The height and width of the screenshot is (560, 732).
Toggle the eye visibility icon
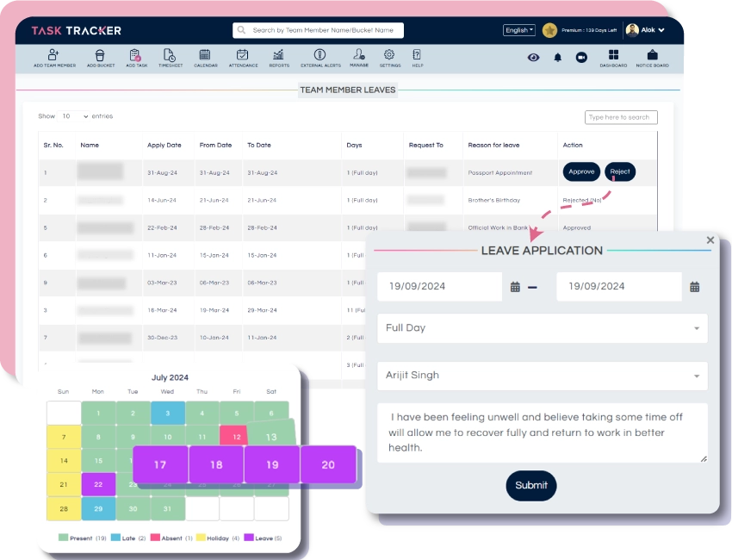point(534,58)
